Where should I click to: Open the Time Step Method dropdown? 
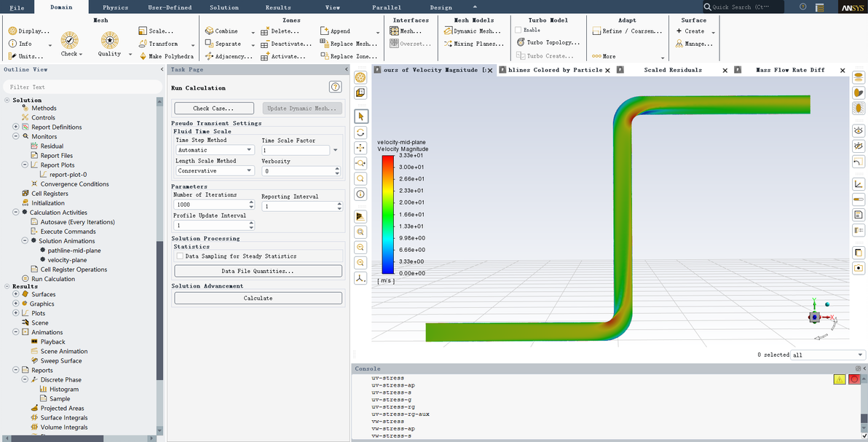pyautogui.click(x=215, y=150)
